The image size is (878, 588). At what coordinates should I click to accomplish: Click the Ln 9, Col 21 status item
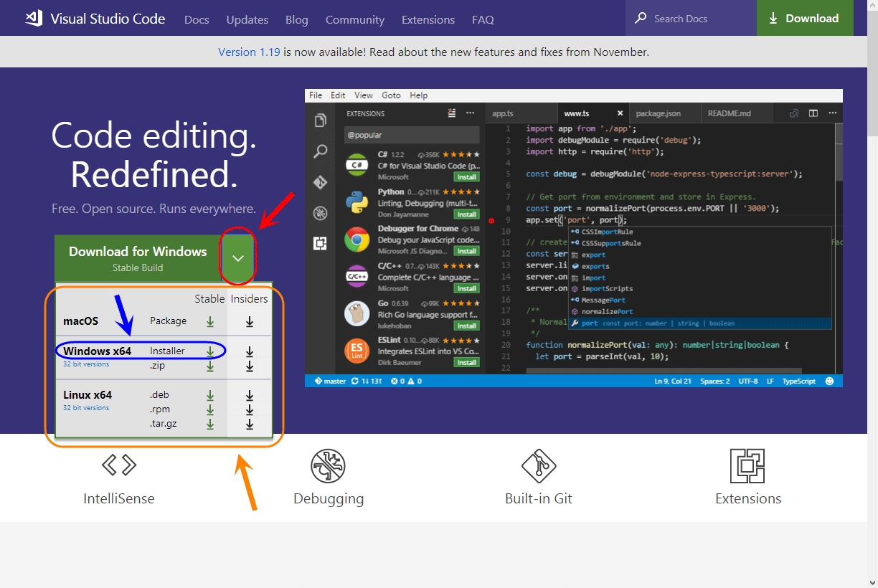pyautogui.click(x=674, y=381)
